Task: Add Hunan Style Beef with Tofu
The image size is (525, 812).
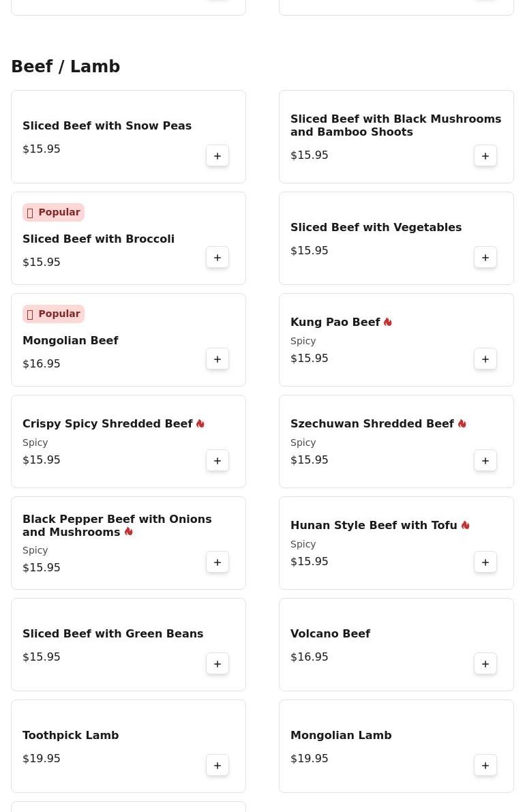Action: [485, 562]
